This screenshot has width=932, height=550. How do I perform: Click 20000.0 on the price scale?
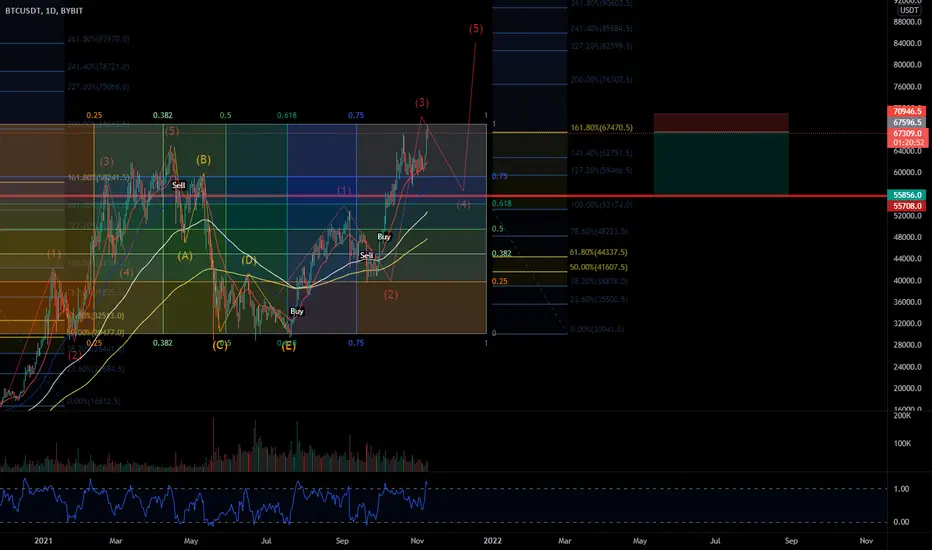pyautogui.click(x=907, y=388)
